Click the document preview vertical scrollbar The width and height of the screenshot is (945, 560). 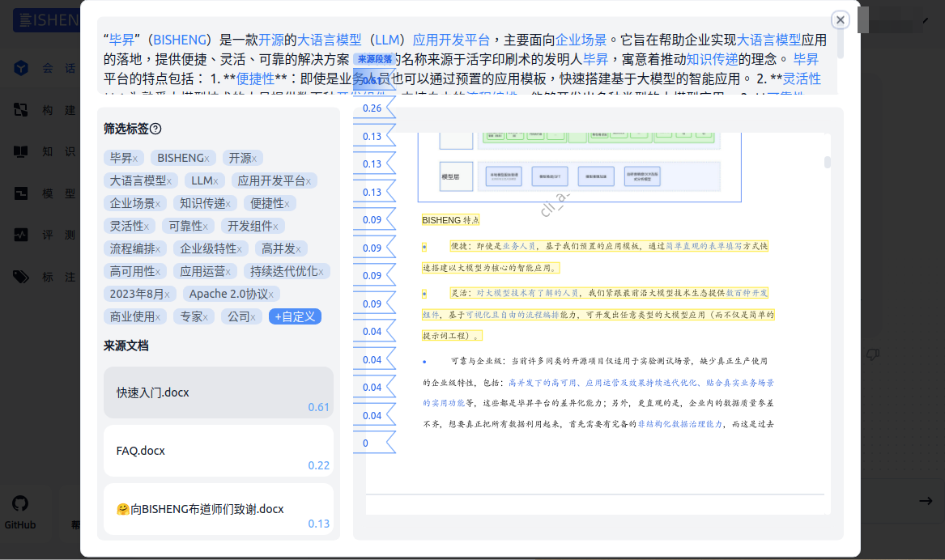tap(828, 162)
